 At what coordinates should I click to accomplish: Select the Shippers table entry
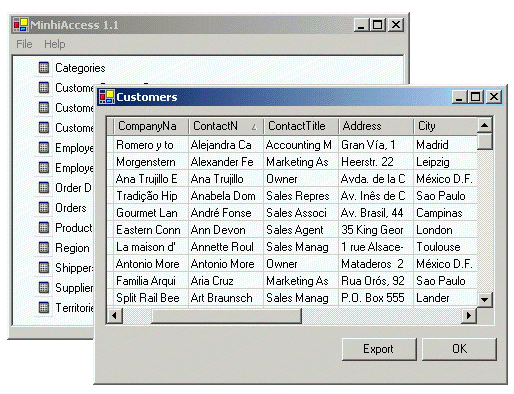point(74,268)
